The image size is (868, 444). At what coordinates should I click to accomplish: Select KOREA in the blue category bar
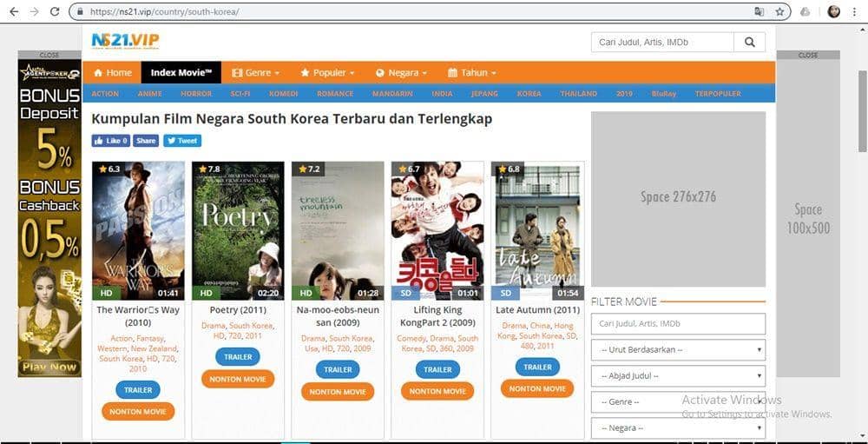point(529,94)
